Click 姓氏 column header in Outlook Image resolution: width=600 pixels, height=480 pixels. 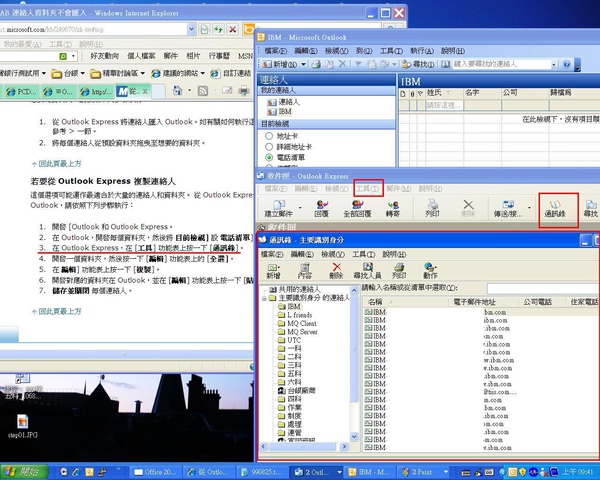[444, 93]
